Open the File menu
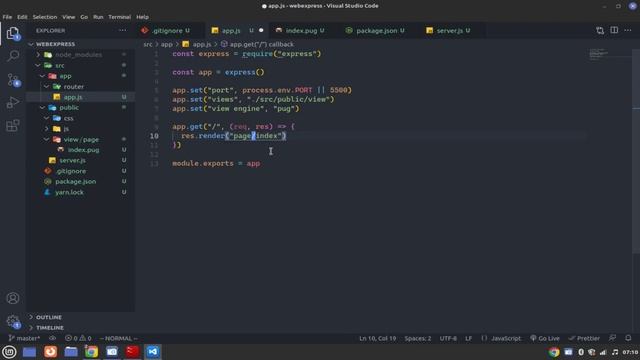The height and width of the screenshot is (360, 640). tap(7, 17)
